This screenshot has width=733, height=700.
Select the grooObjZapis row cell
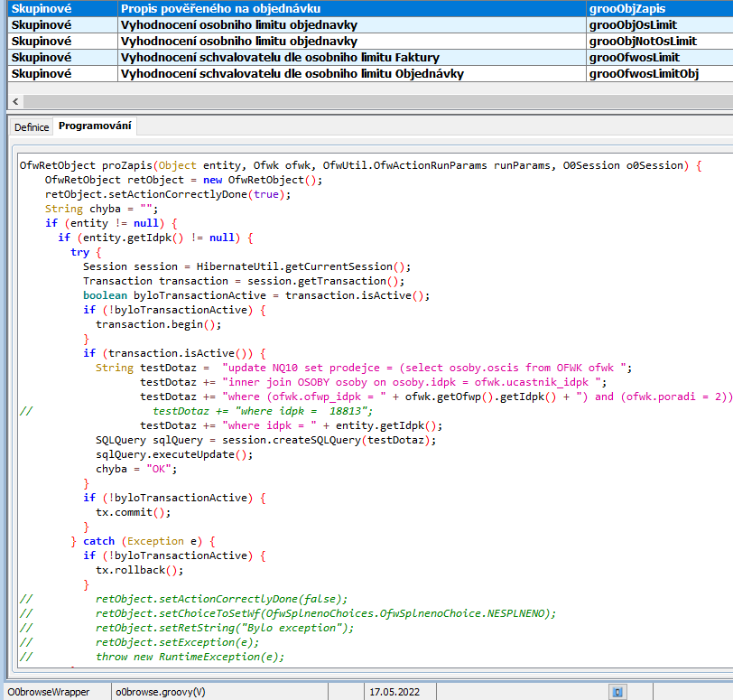626,8
